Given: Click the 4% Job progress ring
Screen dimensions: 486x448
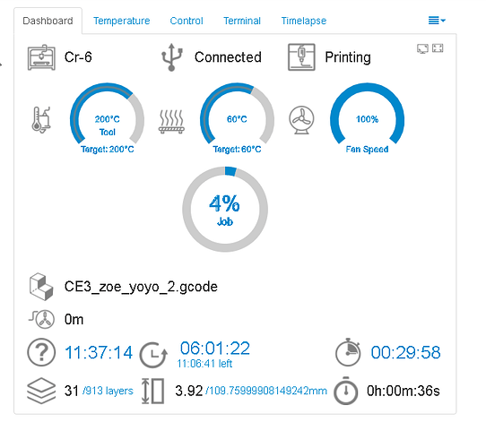Looking at the screenshot, I should pyautogui.click(x=225, y=210).
